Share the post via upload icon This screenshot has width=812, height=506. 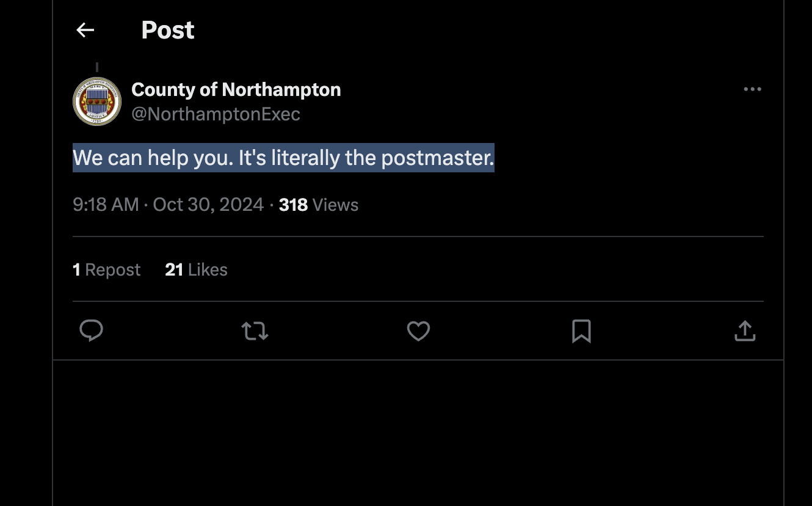point(744,331)
